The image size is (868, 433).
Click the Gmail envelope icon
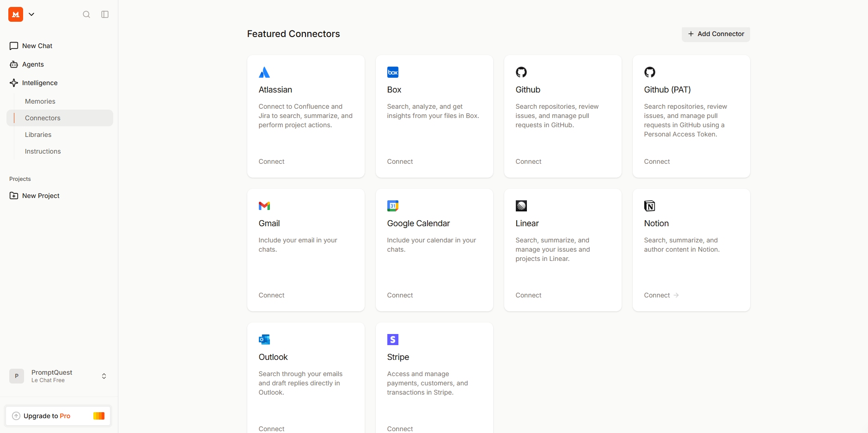264,206
